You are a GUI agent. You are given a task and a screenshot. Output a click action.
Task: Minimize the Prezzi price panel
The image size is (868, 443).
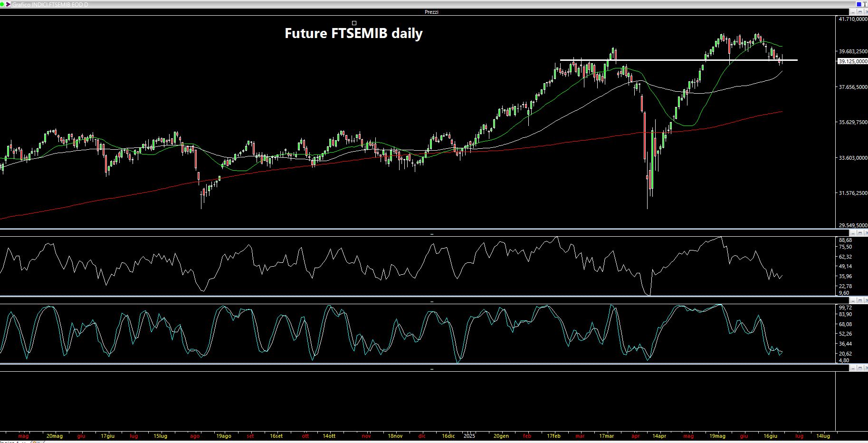[853, 12]
